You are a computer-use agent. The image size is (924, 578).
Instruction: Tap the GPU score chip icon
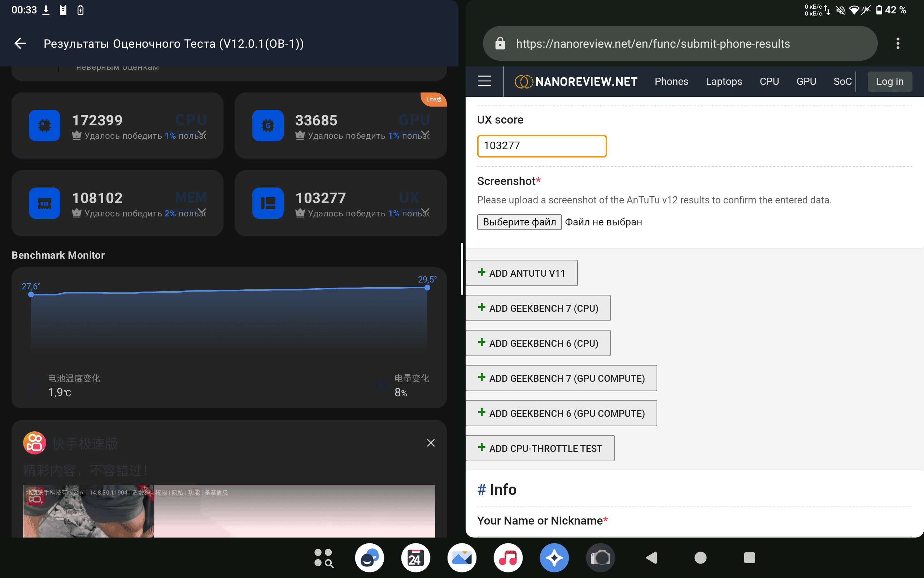point(268,125)
